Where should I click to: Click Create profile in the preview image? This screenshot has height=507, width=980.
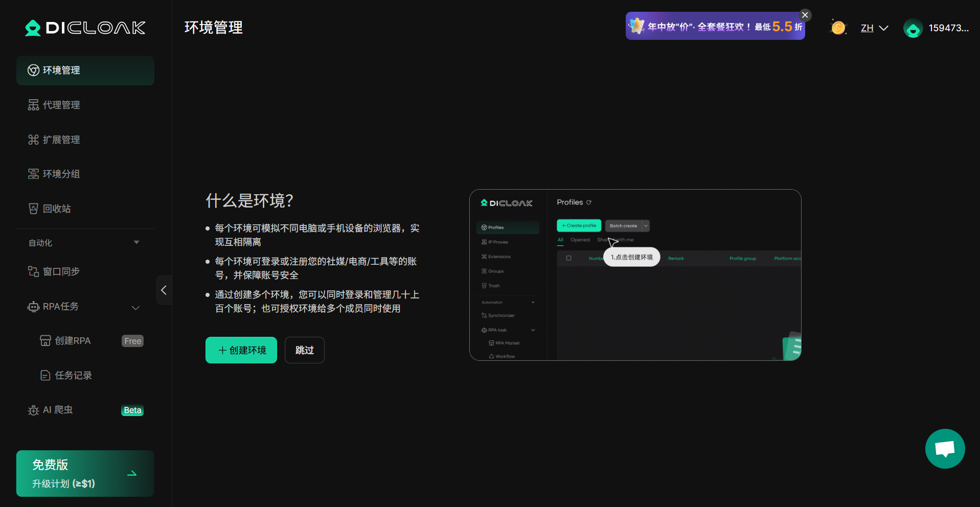pos(579,225)
